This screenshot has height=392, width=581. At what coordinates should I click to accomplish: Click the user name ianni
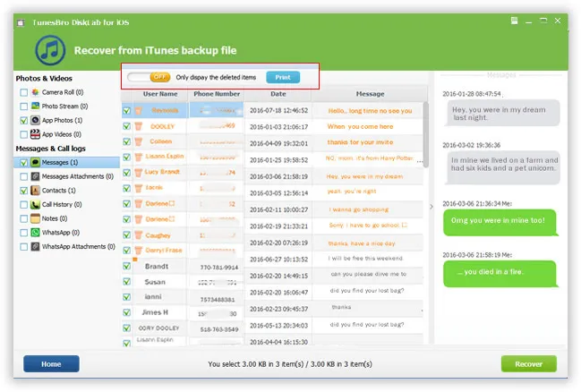(x=153, y=297)
